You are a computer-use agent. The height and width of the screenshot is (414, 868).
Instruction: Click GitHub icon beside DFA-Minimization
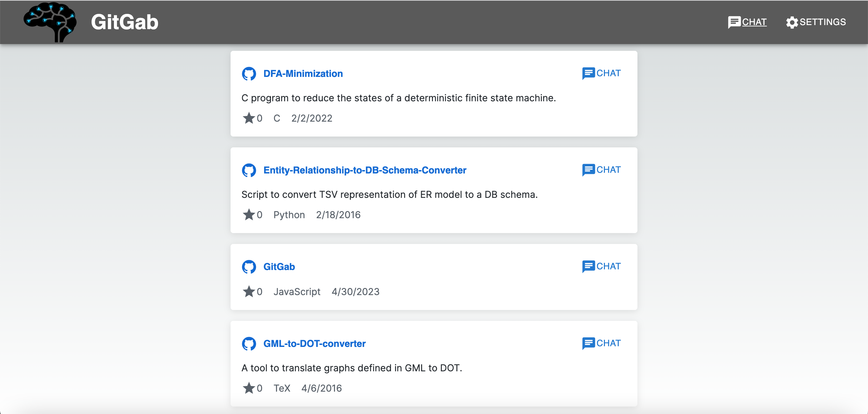point(249,74)
